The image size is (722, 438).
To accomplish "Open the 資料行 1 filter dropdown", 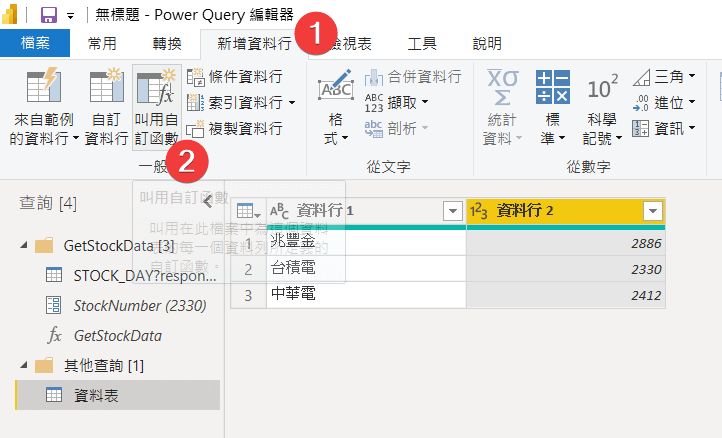I will point(450,211).
